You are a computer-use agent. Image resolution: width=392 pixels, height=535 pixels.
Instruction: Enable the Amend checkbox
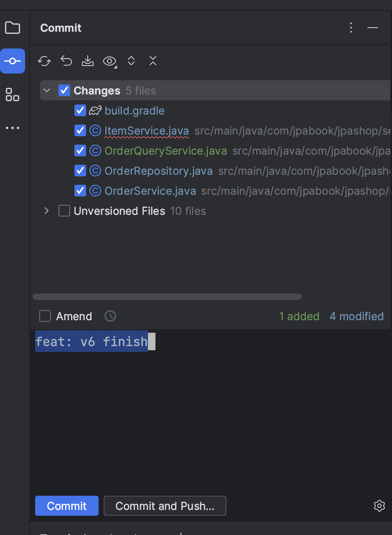(x=45, y=316)
